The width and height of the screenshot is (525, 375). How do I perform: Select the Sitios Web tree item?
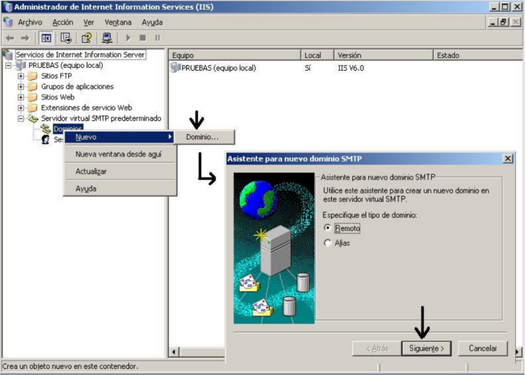tap(58, 97)
